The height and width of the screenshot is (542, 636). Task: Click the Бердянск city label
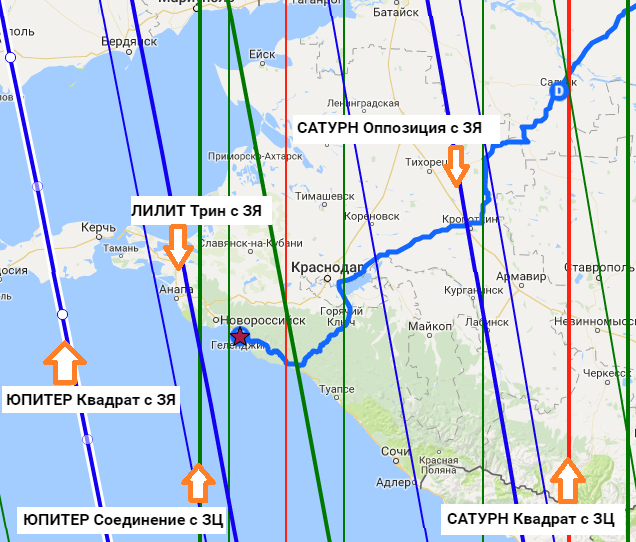click(x=129, y=41)
